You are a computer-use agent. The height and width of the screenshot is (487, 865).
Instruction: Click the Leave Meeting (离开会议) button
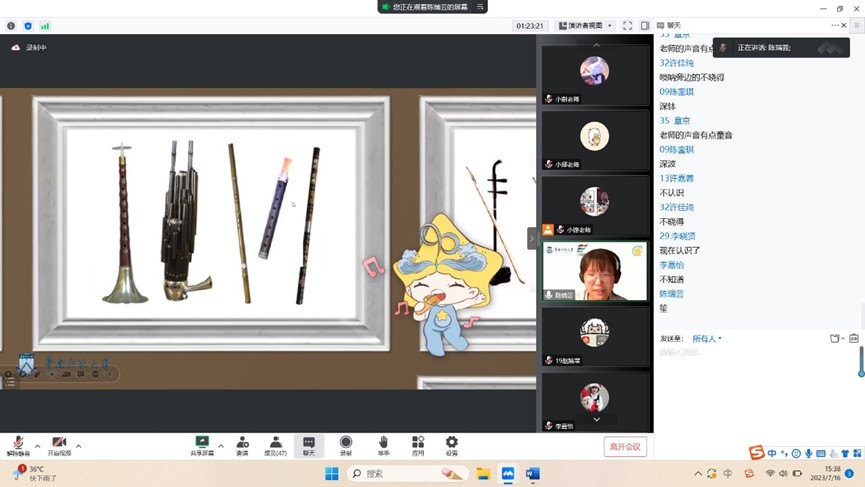coord(625,447)
